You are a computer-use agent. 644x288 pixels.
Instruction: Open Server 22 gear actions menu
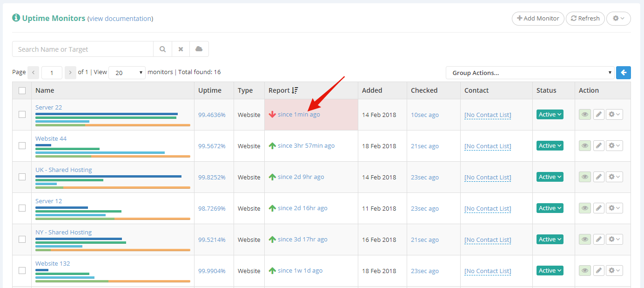(614, 115)
